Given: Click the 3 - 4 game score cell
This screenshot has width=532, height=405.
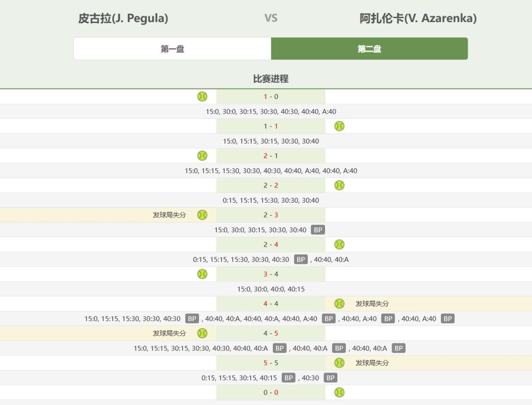Looking at the screenshot, I should [x=270, y=274].
